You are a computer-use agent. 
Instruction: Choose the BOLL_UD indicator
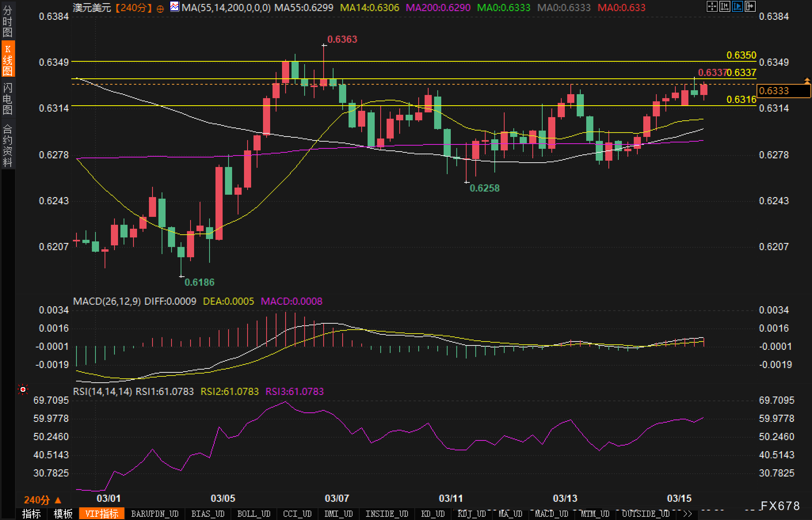pyautogui.click(x=254, y=514)
